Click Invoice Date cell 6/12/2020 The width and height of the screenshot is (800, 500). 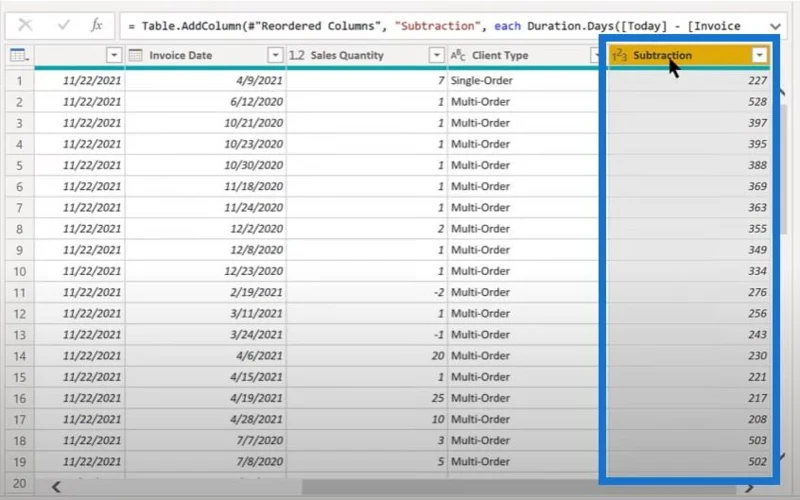[x=206, y=102]
